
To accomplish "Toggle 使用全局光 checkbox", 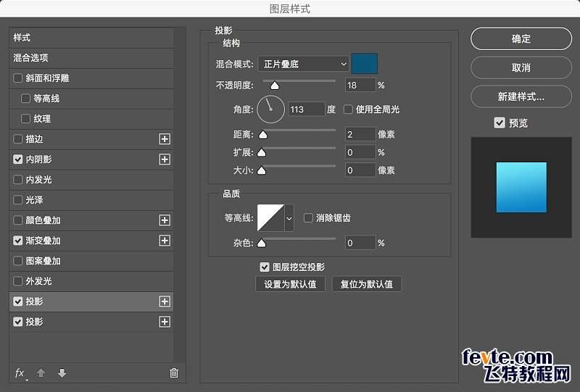I will point(348,109).
